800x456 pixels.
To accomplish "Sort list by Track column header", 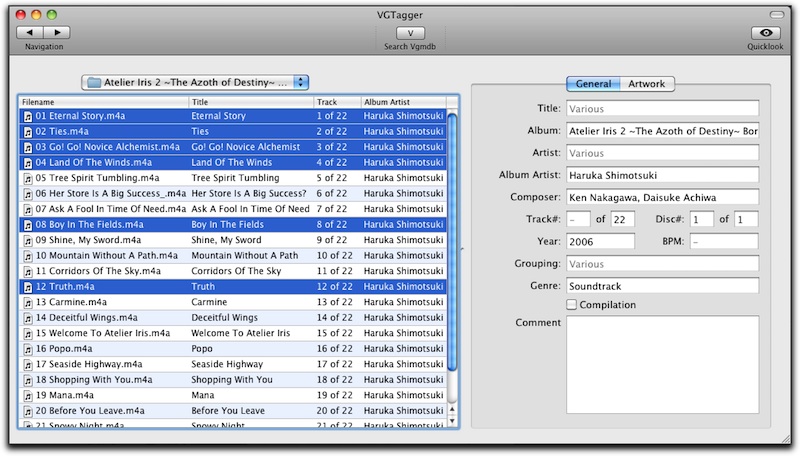I will pyautogui.click(x=335, y=102).
